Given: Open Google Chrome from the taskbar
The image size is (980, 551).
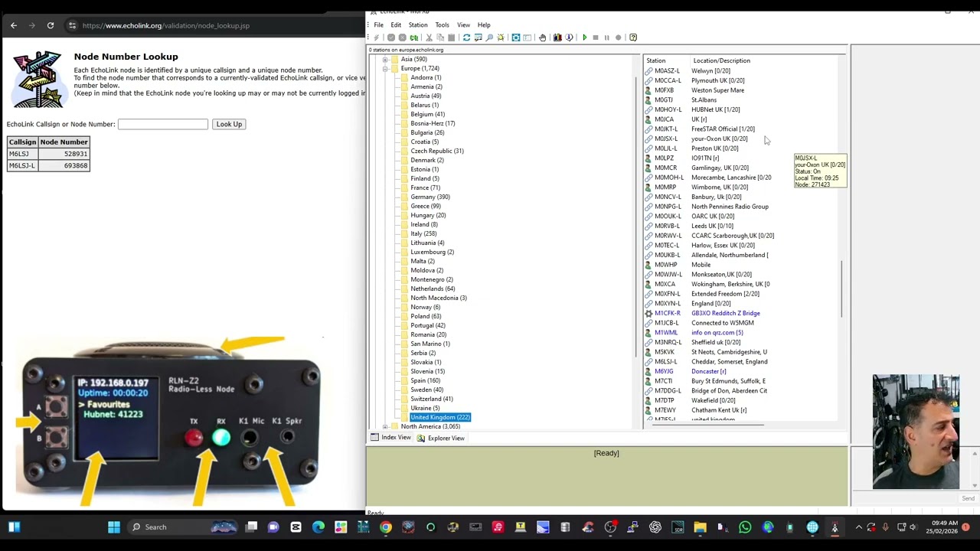Looking at the screenshot, I should [386, 527].
